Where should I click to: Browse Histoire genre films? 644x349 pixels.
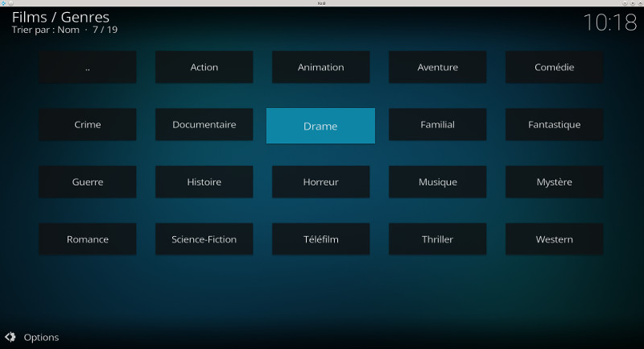coord(204,182)
